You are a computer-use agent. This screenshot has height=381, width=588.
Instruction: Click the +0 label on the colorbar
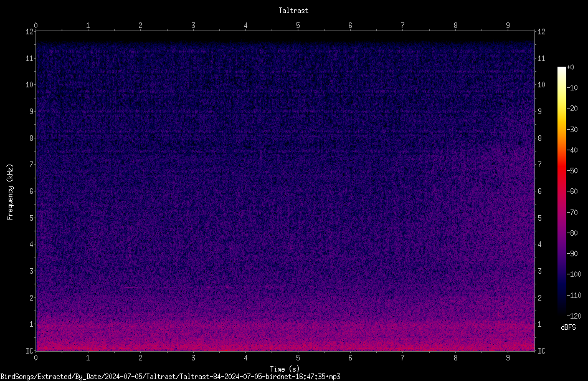[x=570, y=67]
